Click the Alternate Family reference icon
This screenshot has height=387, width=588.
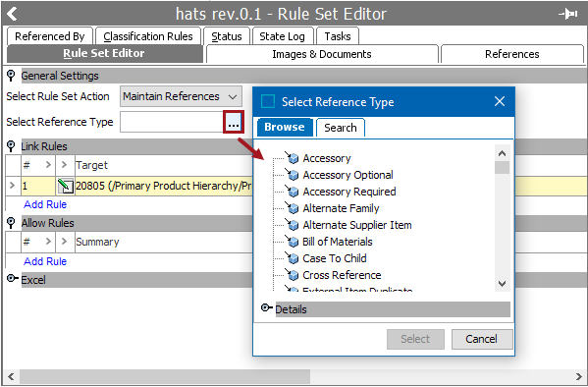click(293, 208)
